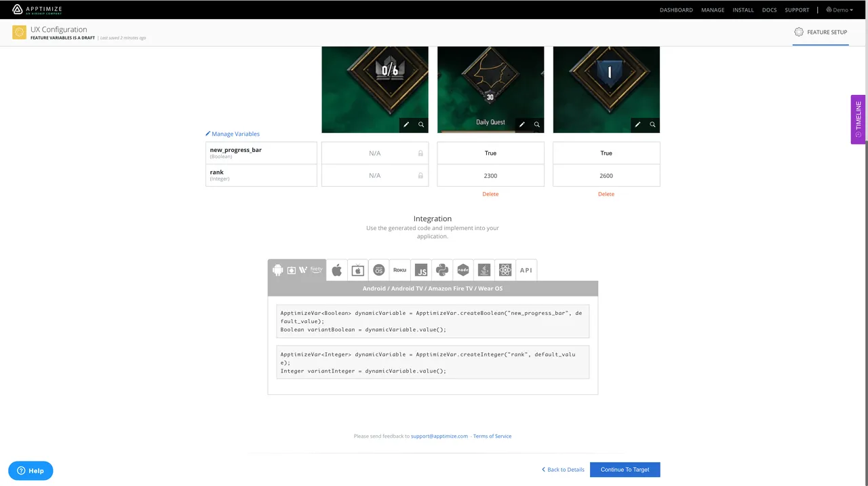This screenshot has height=486, width=868.
Task: Choose the React integration tab
Action: click(x=505, y=270)
